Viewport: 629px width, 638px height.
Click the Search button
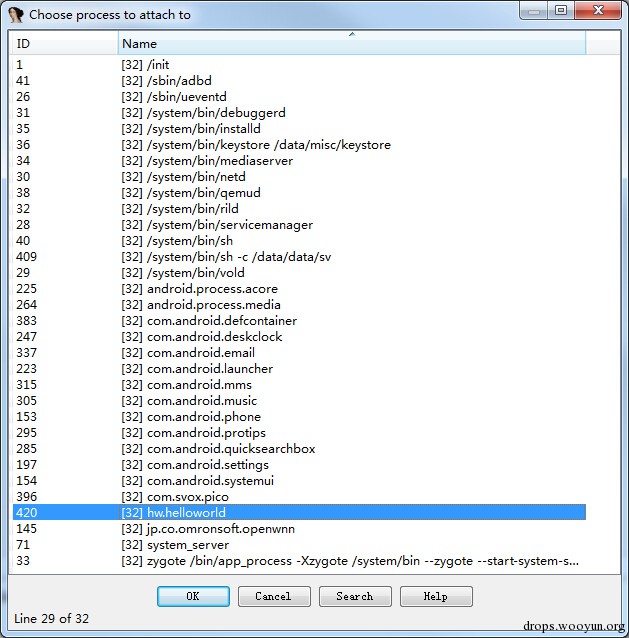pyautogui.click(x=355, y=596)
